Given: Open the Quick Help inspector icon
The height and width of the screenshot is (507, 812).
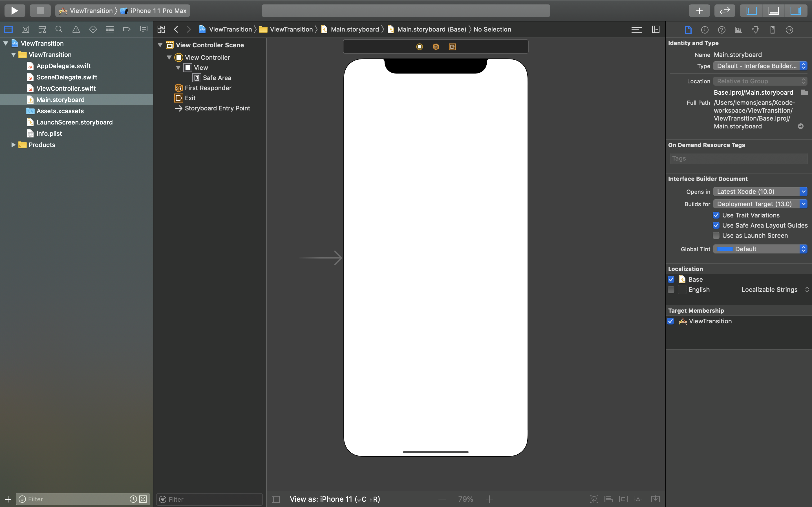Looking at the screenshot, I should tap(721, 30).
